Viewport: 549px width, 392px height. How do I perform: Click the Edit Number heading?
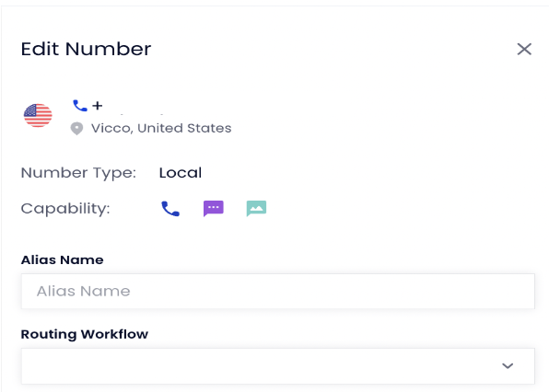(x=87, y=49)
